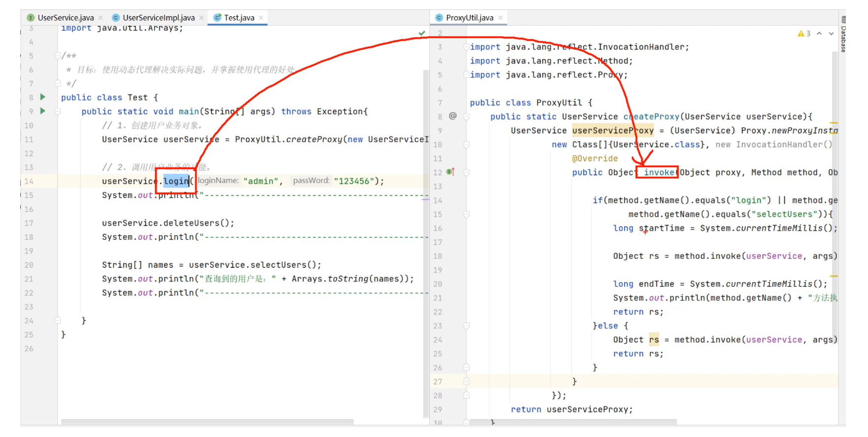The image size is (868, 437).
Task: Click the @ gutter icon beside createProxy
Action: [453, 116]
